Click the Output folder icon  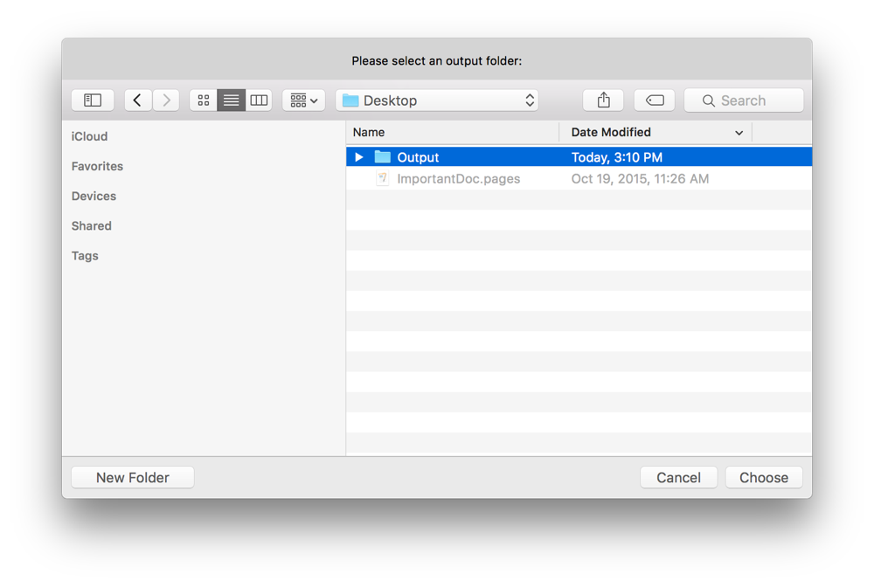[x=383, y=156]
